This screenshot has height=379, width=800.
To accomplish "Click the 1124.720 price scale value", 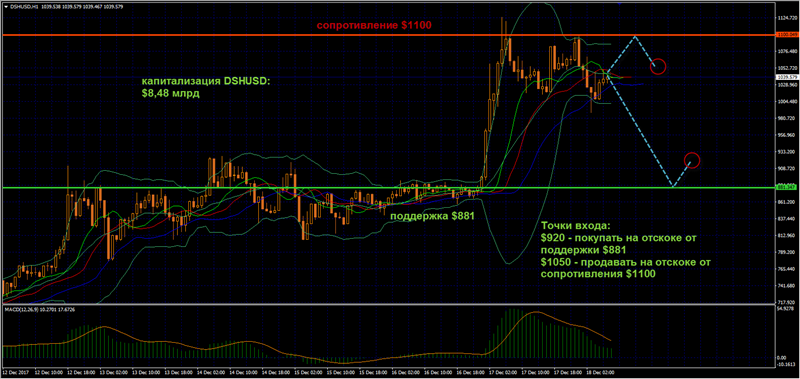I will pos(786,18).
